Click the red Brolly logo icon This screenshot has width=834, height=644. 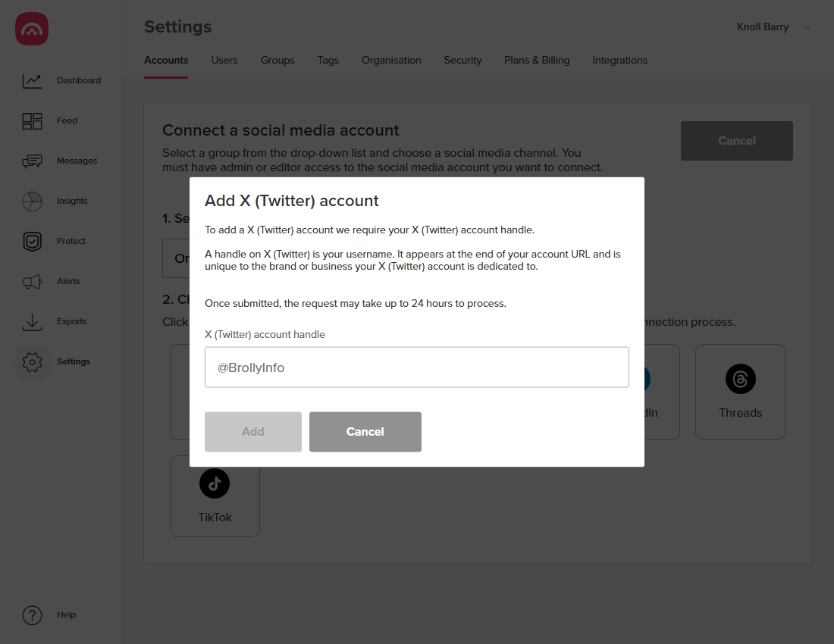pos(32,29)
